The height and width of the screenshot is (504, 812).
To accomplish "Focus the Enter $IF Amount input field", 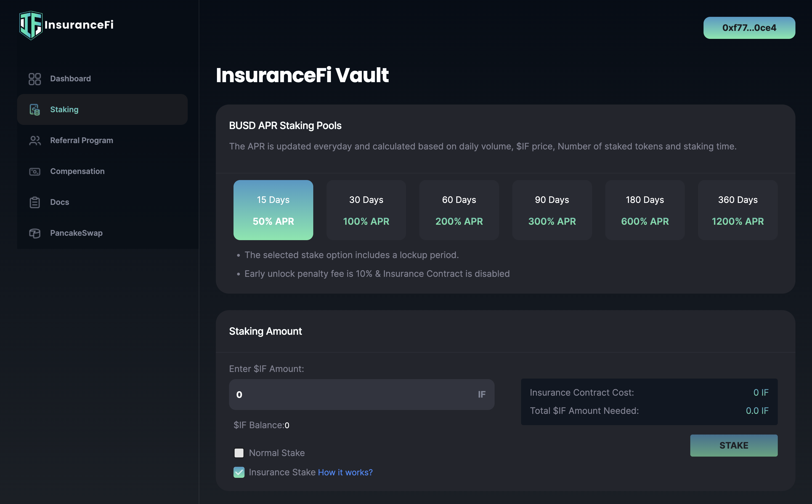I will (x=354, y=394).
